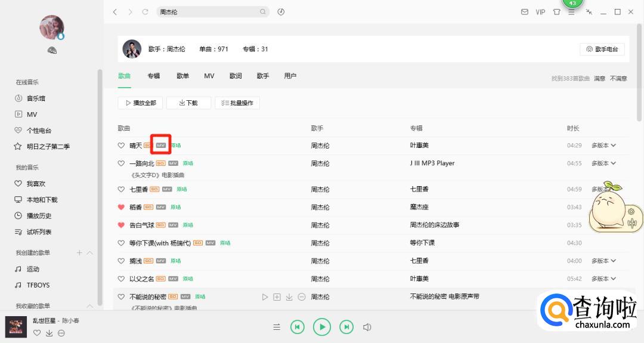Screen dimensions: 644x343
Task: Like 一路向北 with heart icon
Action: 121,163
